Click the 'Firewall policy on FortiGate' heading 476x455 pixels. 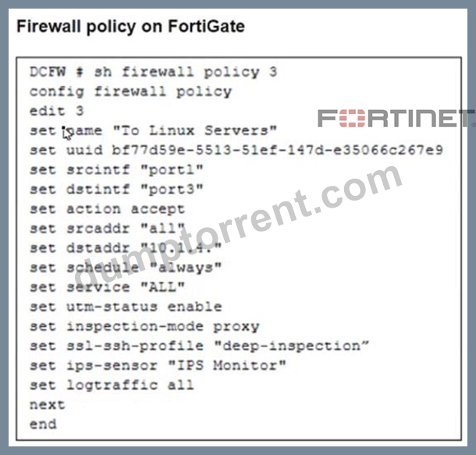[x=130, y=27]
